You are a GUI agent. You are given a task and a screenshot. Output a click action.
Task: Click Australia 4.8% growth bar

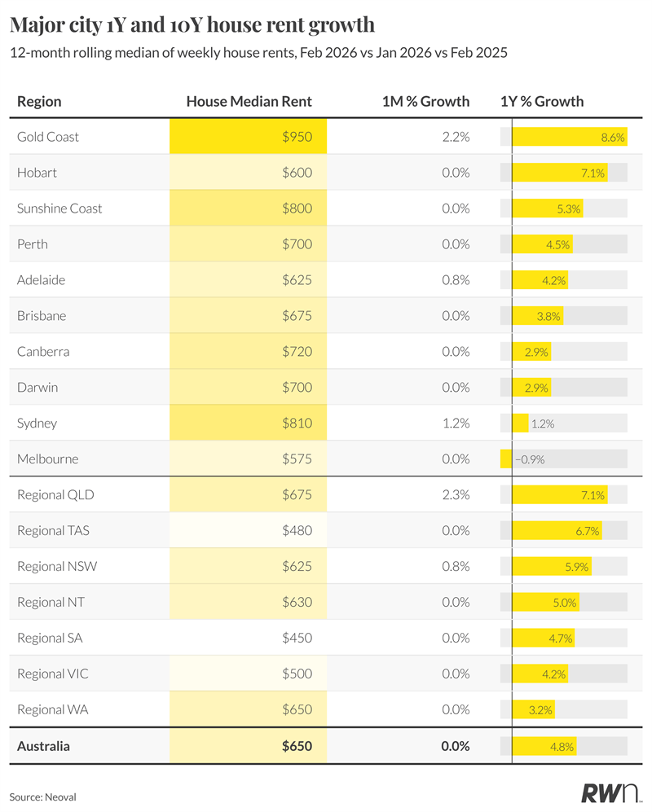pyautogui.click(x=544, y=745)
